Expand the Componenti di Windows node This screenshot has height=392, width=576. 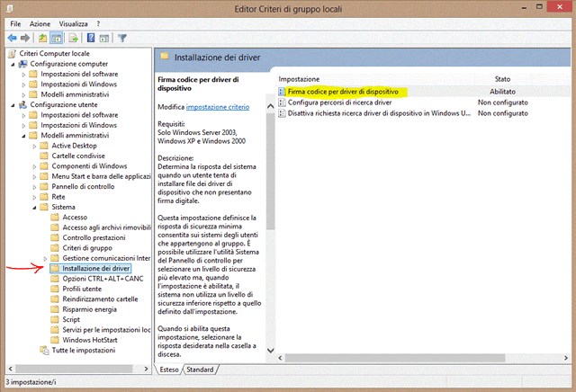[34, 166]
